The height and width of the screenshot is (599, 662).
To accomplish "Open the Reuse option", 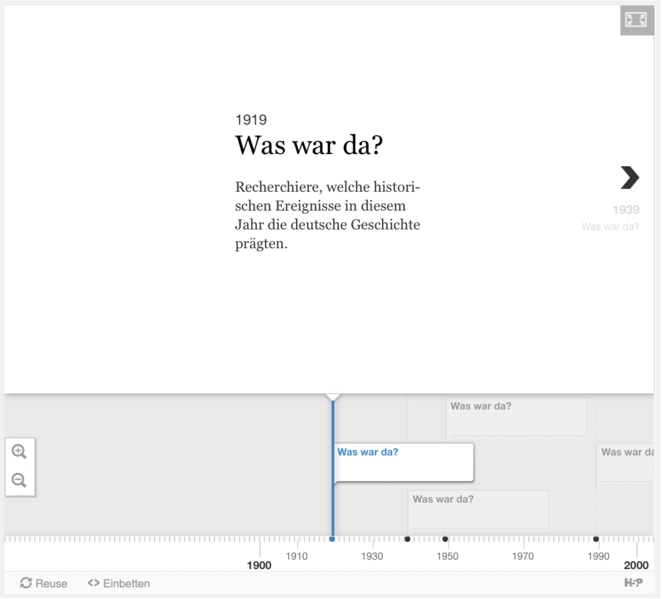I will [x=51, y=583].
